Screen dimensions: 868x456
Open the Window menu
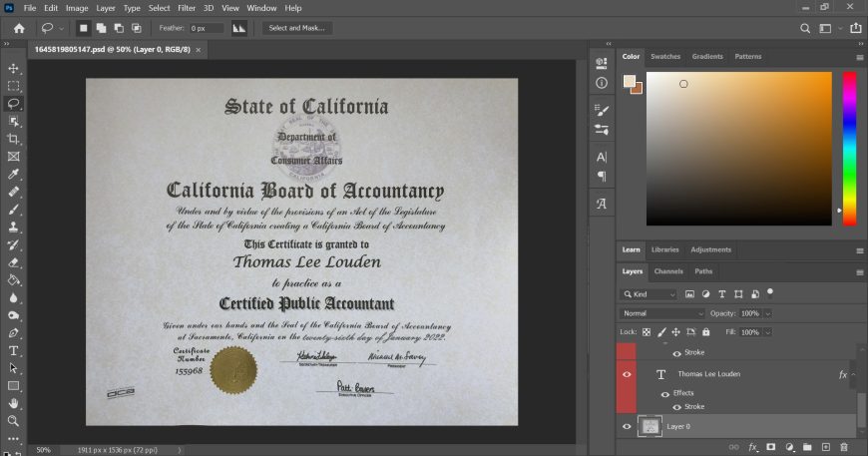tap(261, 8)
